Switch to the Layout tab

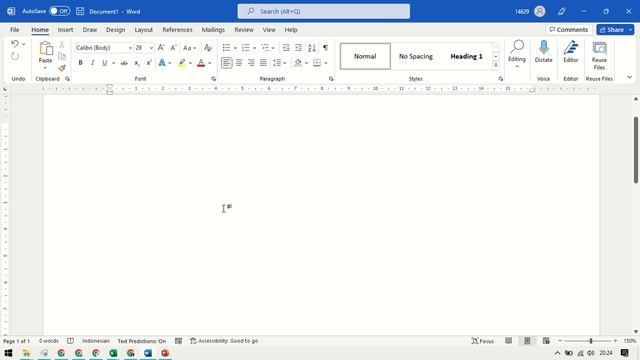tap(144, 30)
